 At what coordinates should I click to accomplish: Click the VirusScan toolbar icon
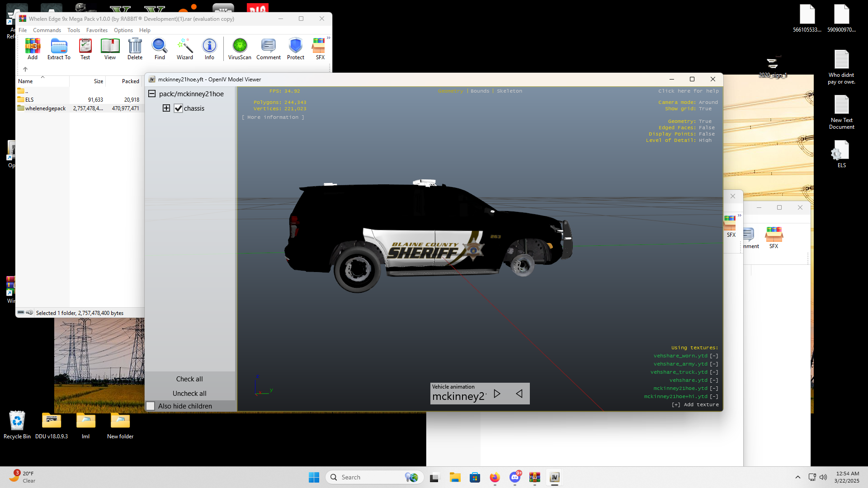(x=240, y=46)
